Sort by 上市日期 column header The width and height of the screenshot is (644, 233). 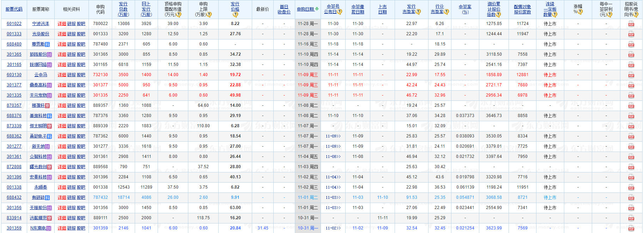pos(382,9)
